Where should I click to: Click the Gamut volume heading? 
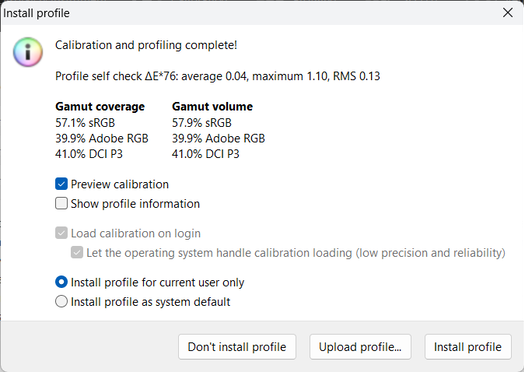coord(212,107)
